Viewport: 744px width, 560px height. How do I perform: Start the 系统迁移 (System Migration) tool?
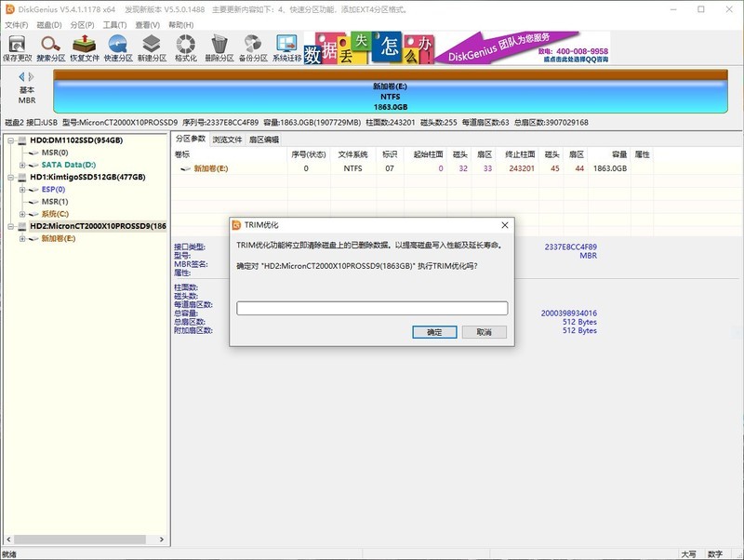[x=286, y=47]
